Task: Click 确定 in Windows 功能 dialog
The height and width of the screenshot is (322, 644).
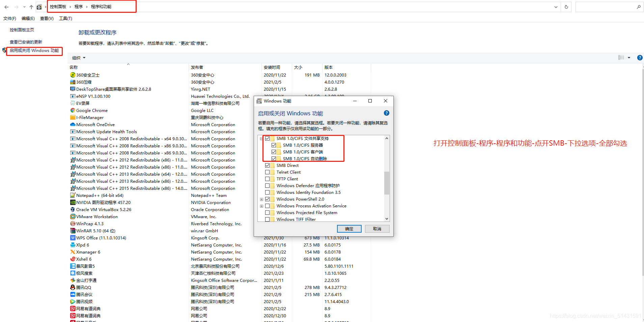Action: point(349,229)
